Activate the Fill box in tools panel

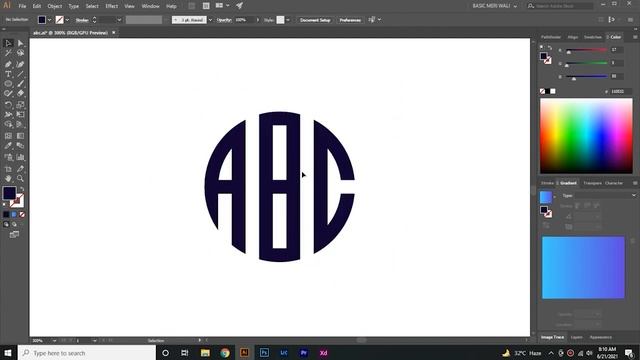pyautogui.click(x=9, y=193)
